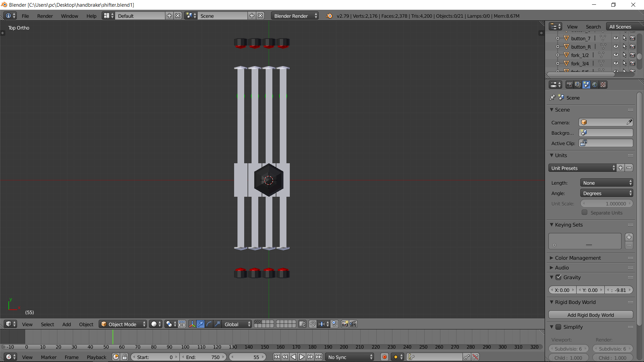Viewport: 644px width, 362px height.
Task: Toggle the snap magnet icon
Action: [x=312, y=324]
